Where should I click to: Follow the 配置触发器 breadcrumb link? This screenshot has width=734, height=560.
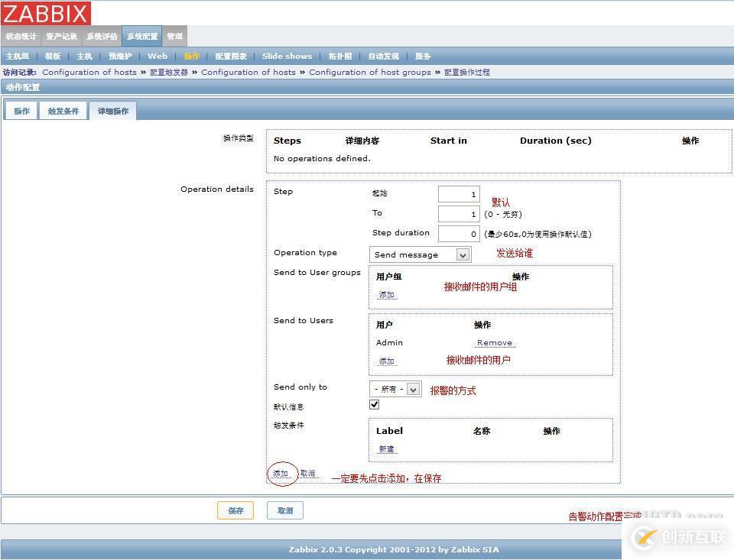(169, 72)
